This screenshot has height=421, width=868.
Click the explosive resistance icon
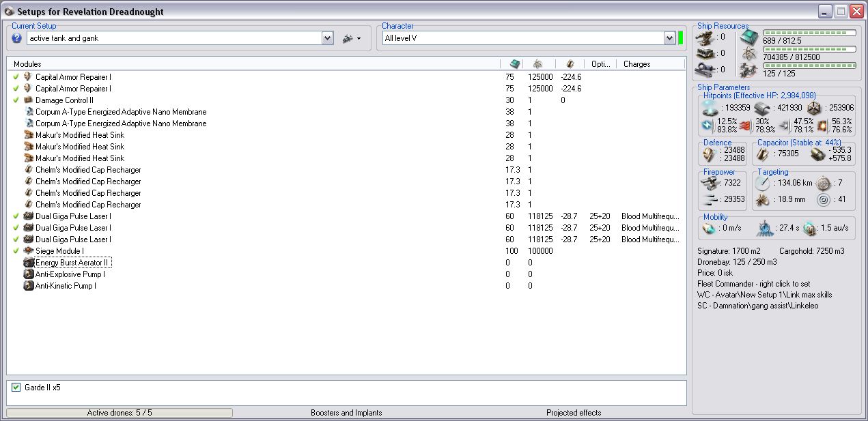tap(823, 126)
